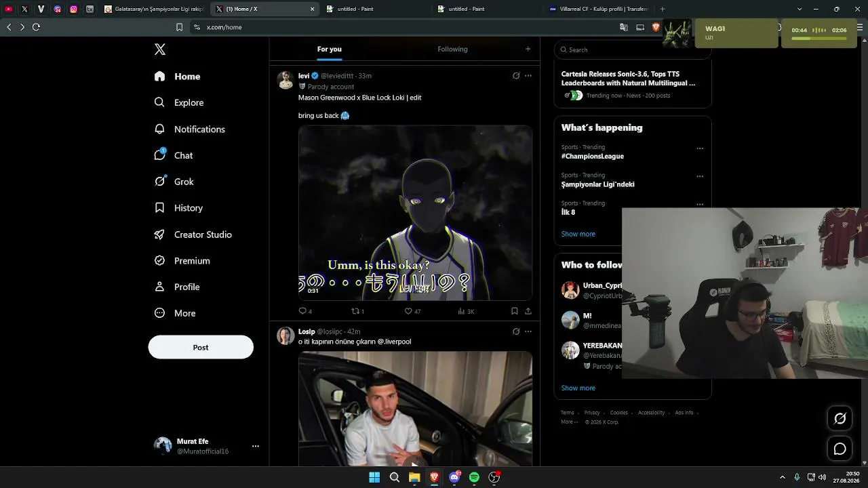
Task: Close the Home / X tab
Action: (313, 9)
